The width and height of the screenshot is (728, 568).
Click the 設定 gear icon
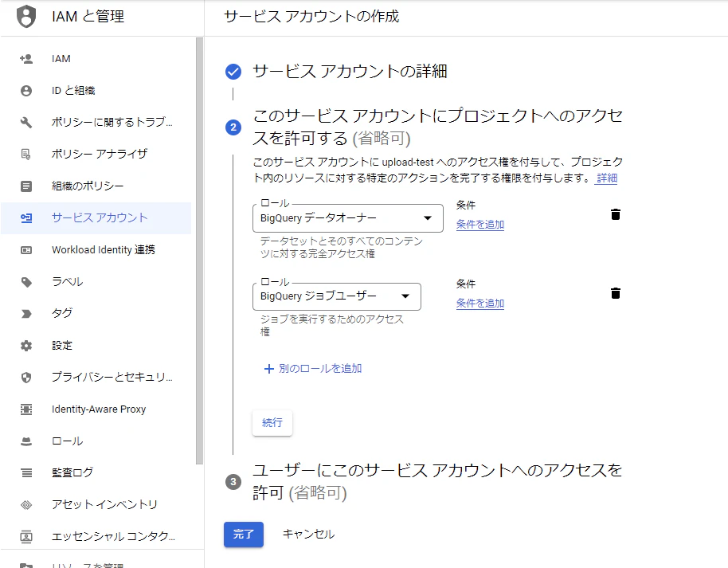click(26, 346)
